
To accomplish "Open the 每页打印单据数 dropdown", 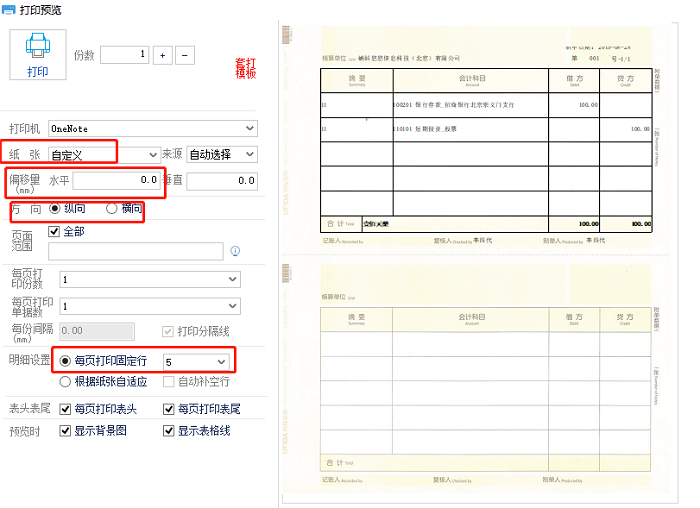I will coord(149,306).
